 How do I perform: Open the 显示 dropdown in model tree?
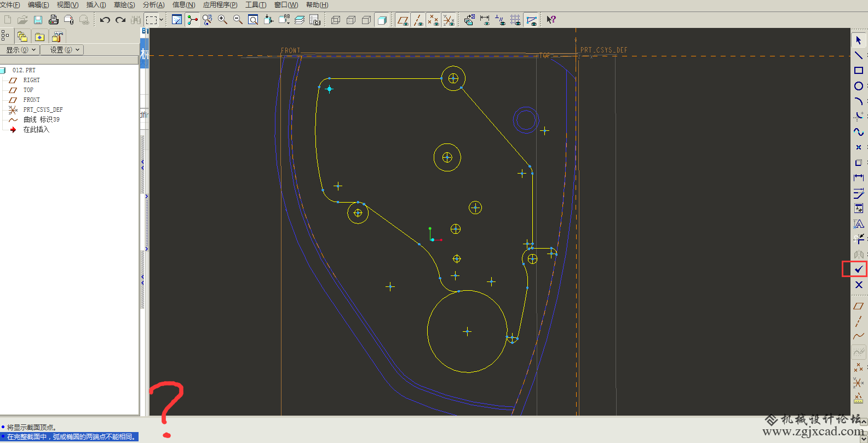coord(20,50)
